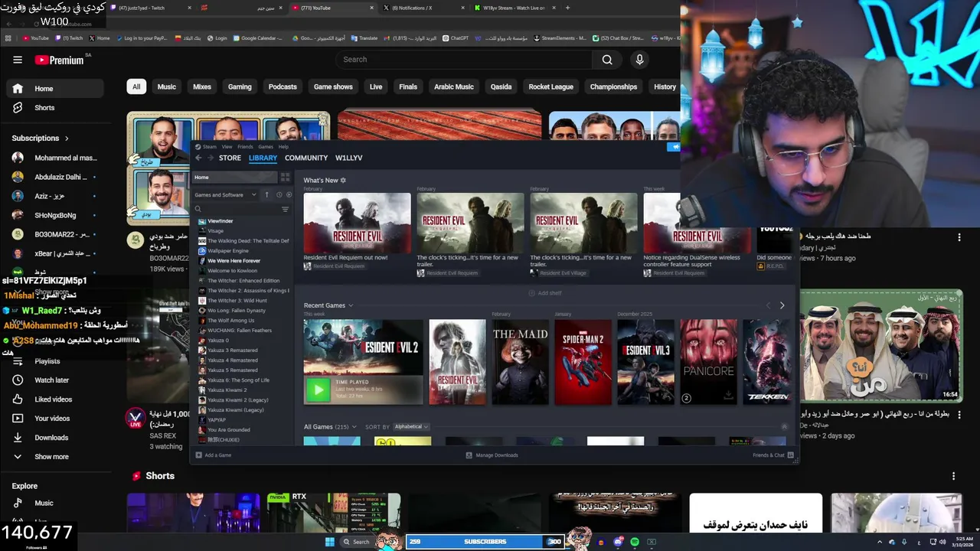This screenshot has width=980, height=551.
Task: Open advanced filter icon in Steam library search
Action: click(286, 209)
